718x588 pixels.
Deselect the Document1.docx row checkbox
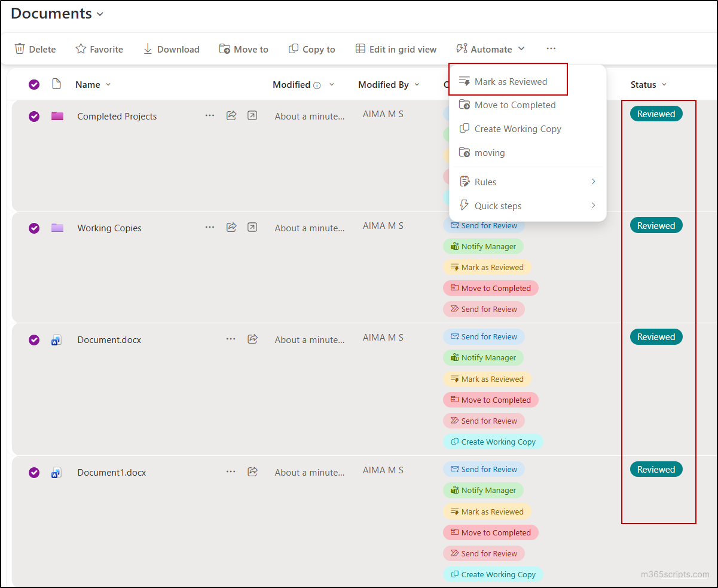tap(34, 472)
